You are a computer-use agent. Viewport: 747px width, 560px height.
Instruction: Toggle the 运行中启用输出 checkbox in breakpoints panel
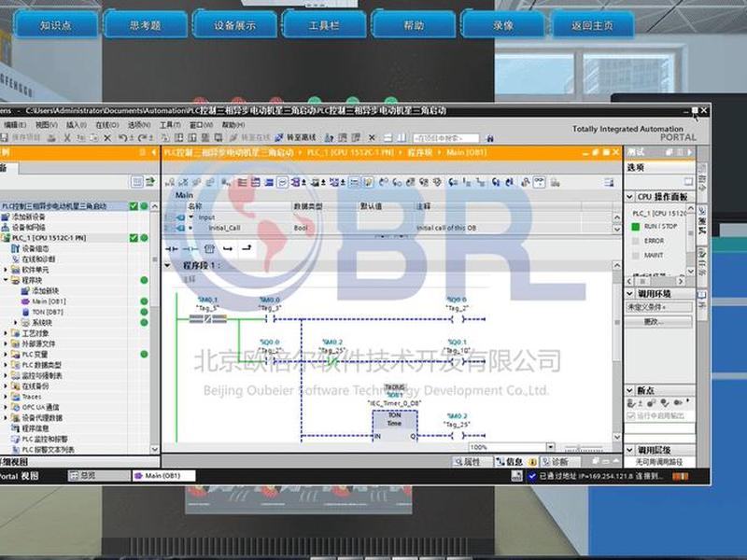631,416
